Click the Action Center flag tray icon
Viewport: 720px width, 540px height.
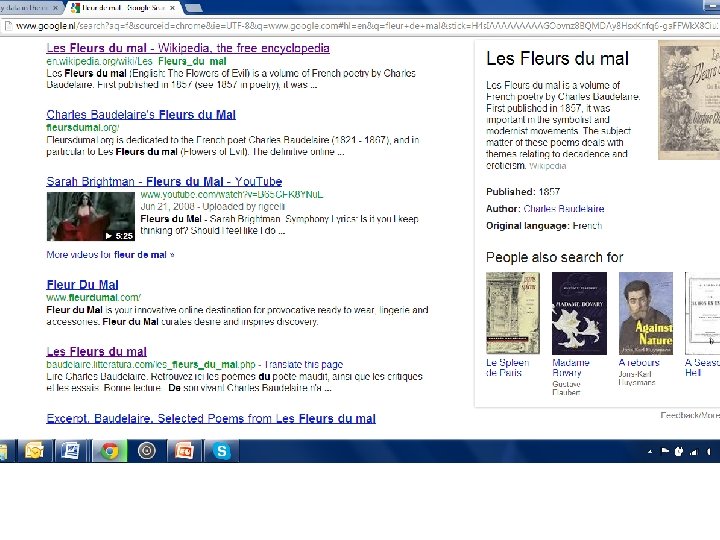point(665,451)
